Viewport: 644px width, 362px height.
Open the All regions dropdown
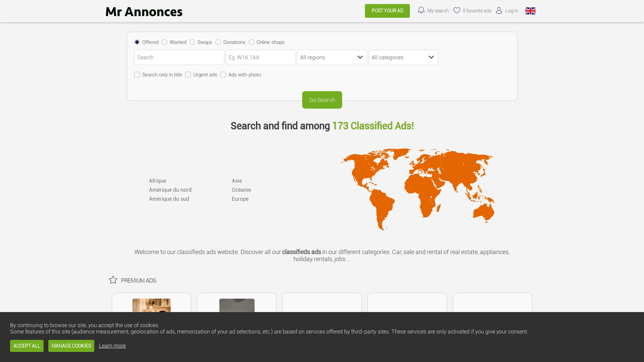click(x=332, y=57)
